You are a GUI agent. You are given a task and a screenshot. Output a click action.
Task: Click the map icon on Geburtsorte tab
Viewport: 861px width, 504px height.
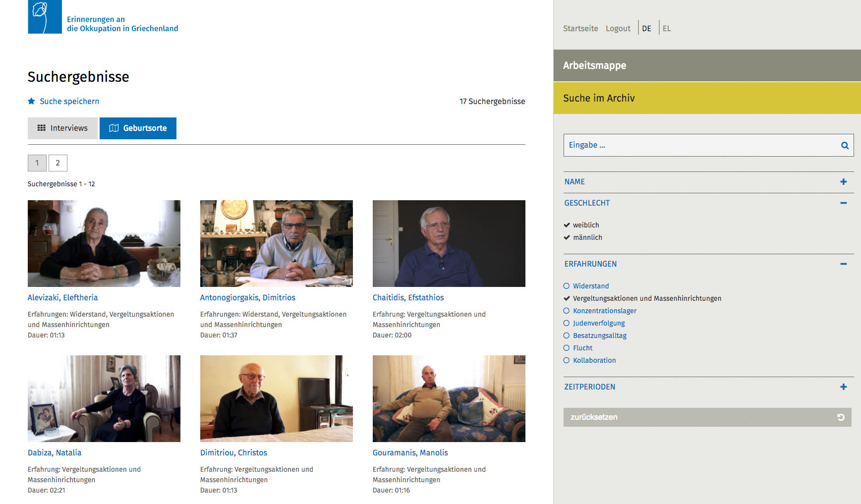(114, 128)
